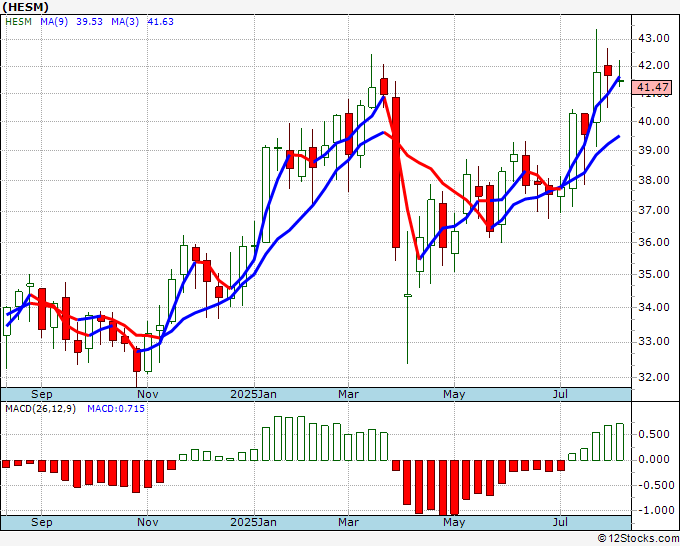Screen dimensions: 680x546
Task: Click the 36.00 price axis label
Action: [x=654, y=242]
